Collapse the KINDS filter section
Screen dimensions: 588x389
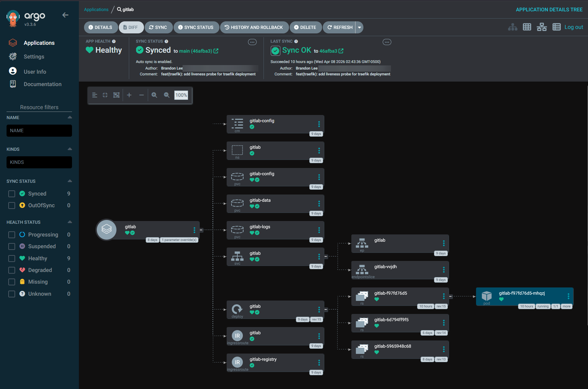[70, 149]
